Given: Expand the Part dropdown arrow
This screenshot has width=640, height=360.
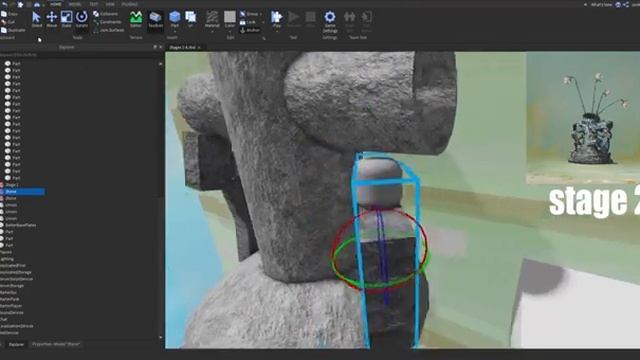Looking at the screenshot, I should (175, 31).
